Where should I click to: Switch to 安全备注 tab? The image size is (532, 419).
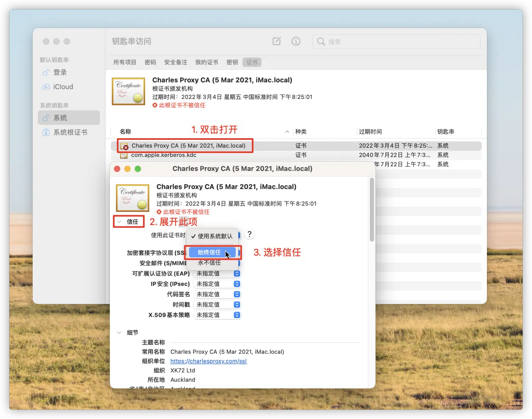pyautogui.click(x=176, y=62)
